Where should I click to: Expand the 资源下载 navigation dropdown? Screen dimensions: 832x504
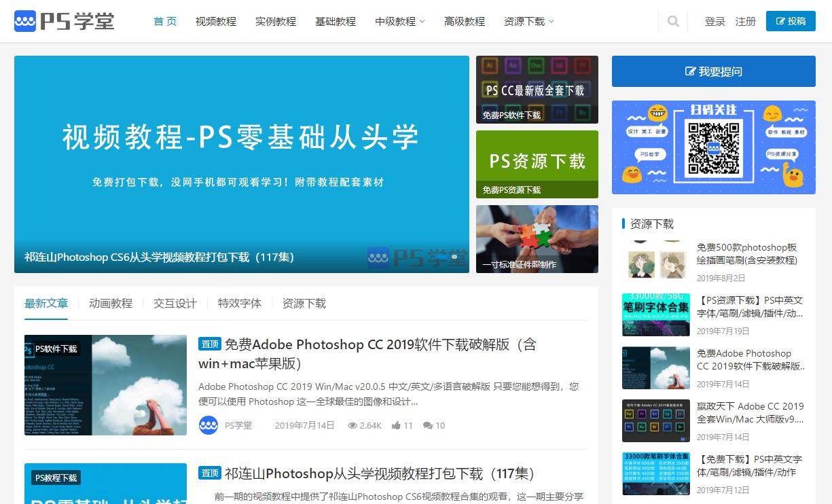pyautogui.click(x=529, y=21)
